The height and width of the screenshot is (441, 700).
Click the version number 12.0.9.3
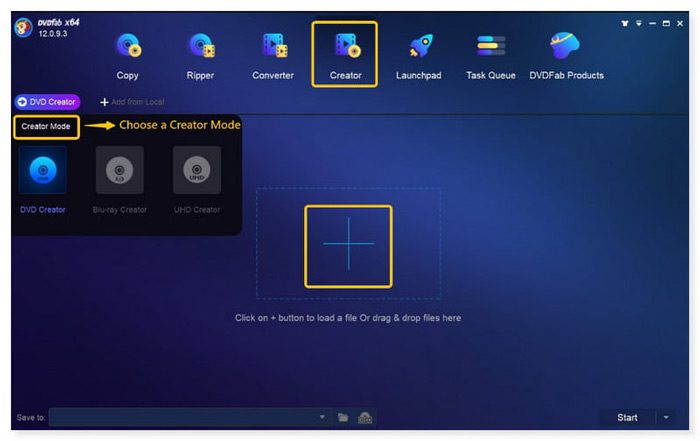click(53, 34)
